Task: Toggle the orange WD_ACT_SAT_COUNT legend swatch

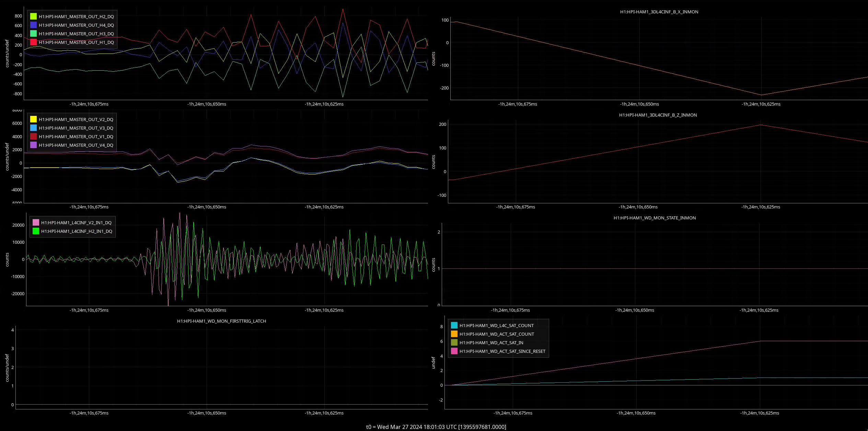Action: click(x=454, y=334)
